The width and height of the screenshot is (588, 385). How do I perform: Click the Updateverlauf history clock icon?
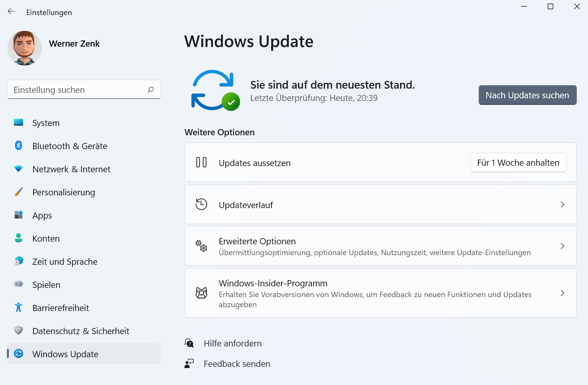[x=201, y=204]
